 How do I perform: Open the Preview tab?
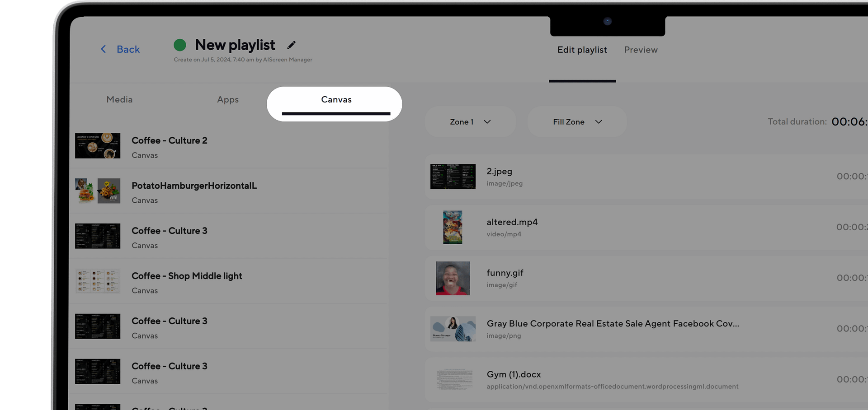tap(641, 50)
